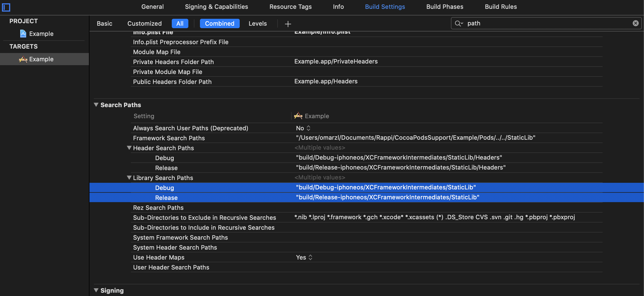Clear the path search using the X icon
644x296 pixels.
click(636, 23)
